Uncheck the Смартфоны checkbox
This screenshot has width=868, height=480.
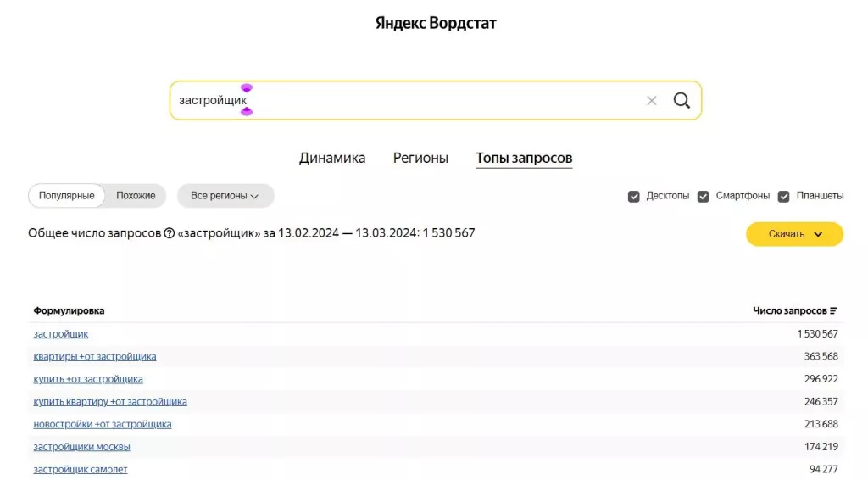703,197
